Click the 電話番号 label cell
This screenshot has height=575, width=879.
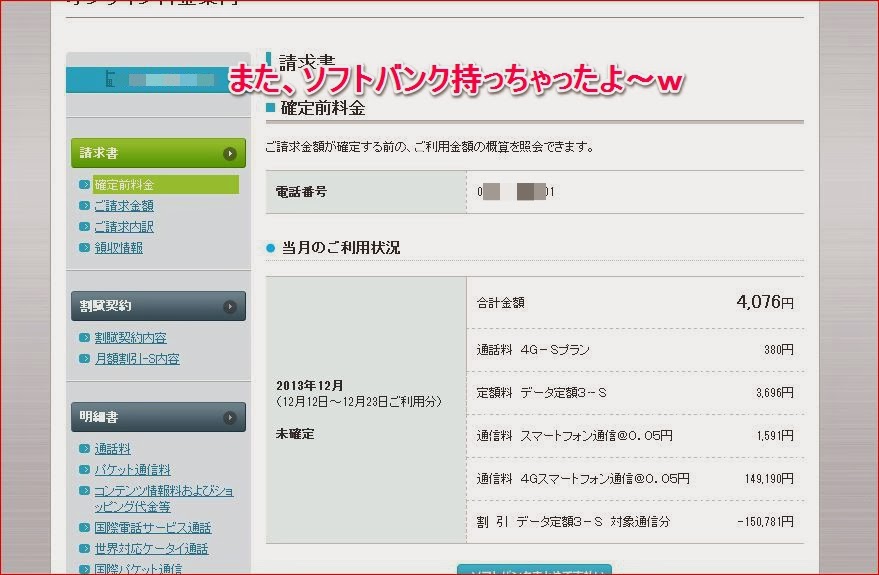point(366,192)
